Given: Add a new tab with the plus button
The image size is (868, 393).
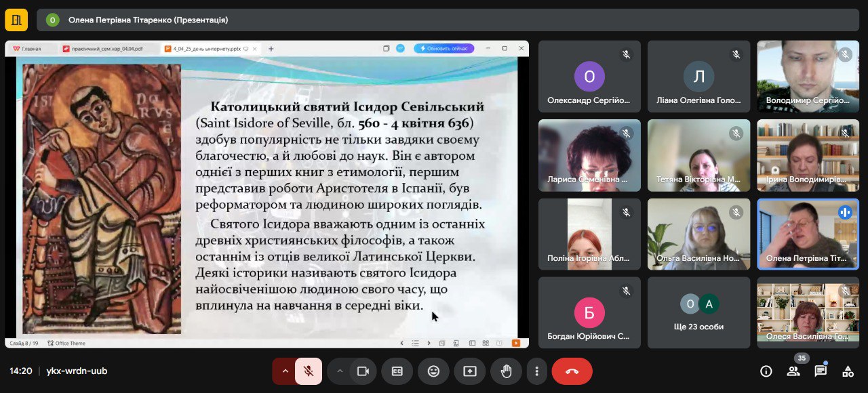Looking at the screenshot, I should click(x=271, y=49).
